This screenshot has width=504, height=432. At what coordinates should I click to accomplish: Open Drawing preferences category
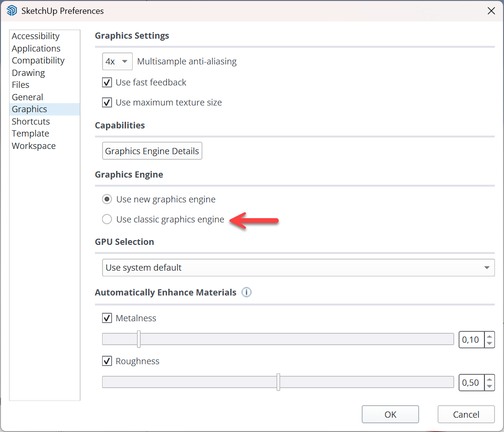45,73
